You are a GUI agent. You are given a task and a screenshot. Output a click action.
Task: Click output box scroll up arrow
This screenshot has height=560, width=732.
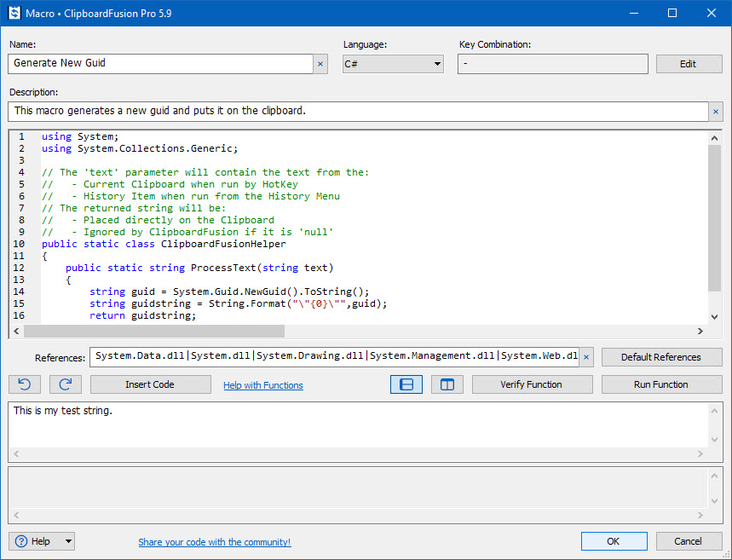click(x=714, y=476)
